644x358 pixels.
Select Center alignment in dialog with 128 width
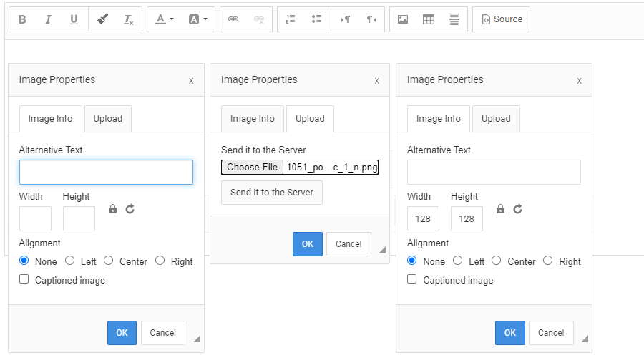pyautogui.click(x=496, y=261)
